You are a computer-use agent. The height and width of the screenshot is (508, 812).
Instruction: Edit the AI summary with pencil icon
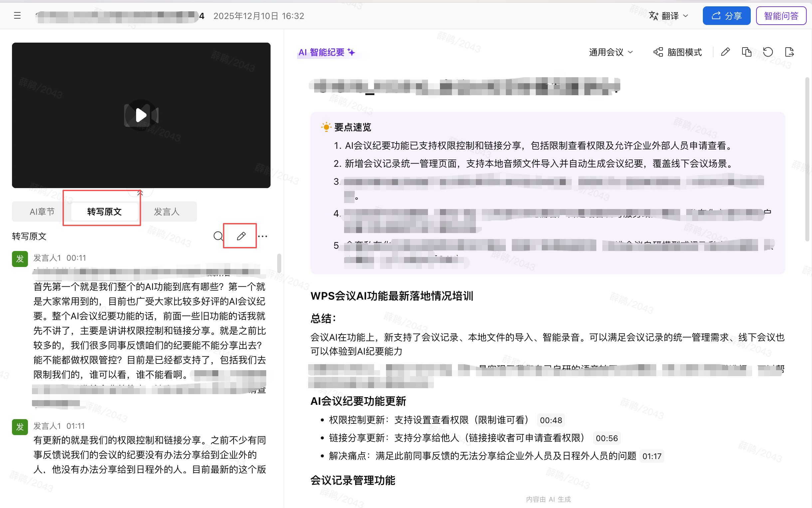click(725, 52)
